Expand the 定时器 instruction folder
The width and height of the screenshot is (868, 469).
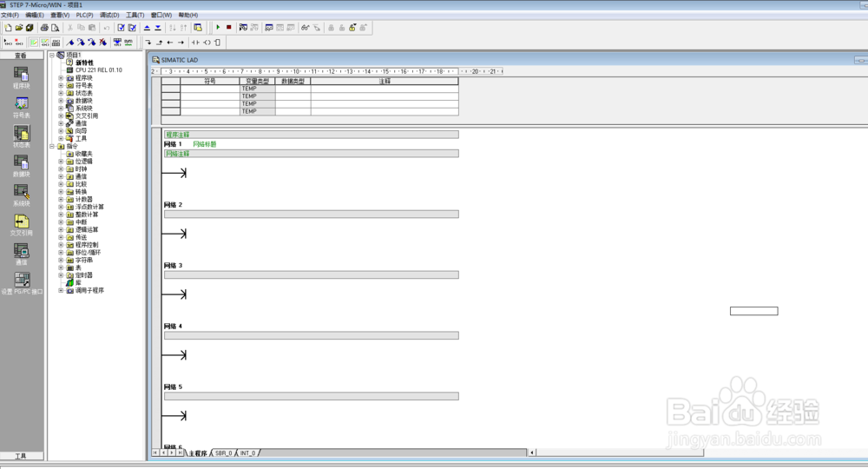[61, 275]
